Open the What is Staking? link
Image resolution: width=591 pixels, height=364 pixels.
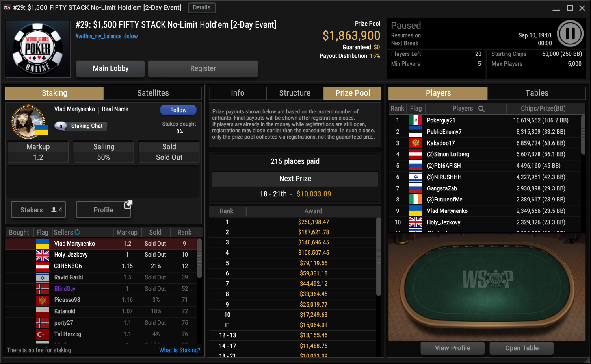(x=180, y=350)
